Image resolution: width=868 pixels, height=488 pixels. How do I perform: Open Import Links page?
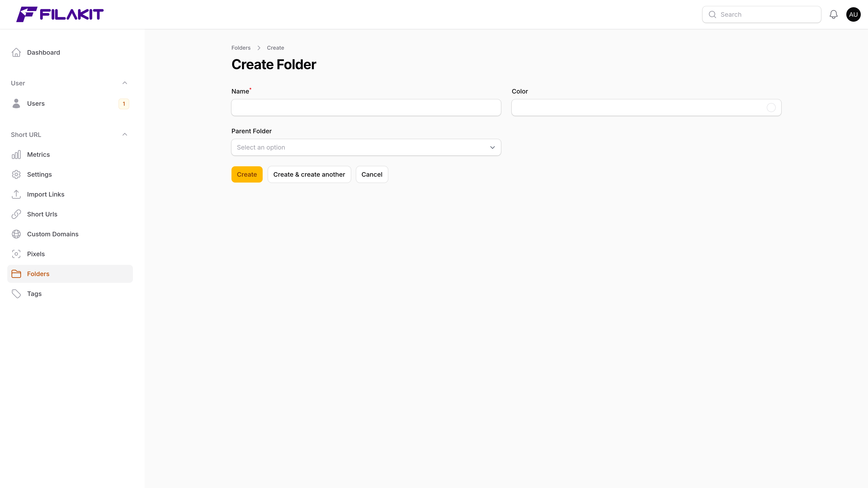pyautogui.click(x=70, y=194)
